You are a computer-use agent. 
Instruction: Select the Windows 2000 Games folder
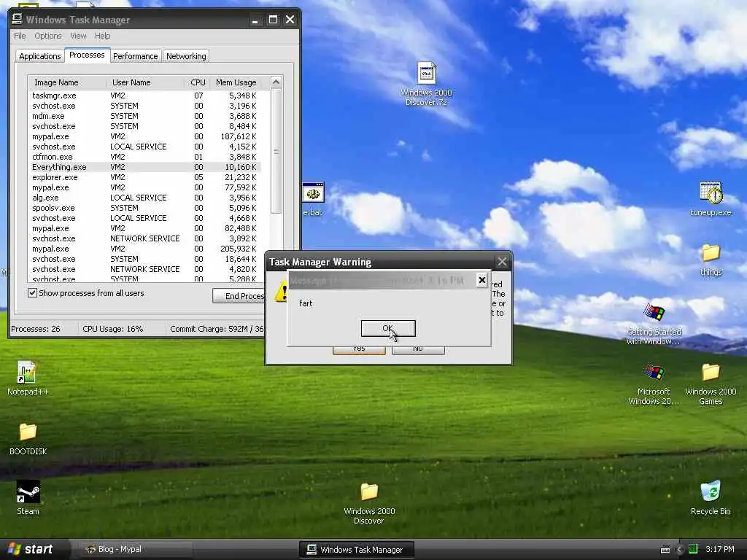click(711, 373)
